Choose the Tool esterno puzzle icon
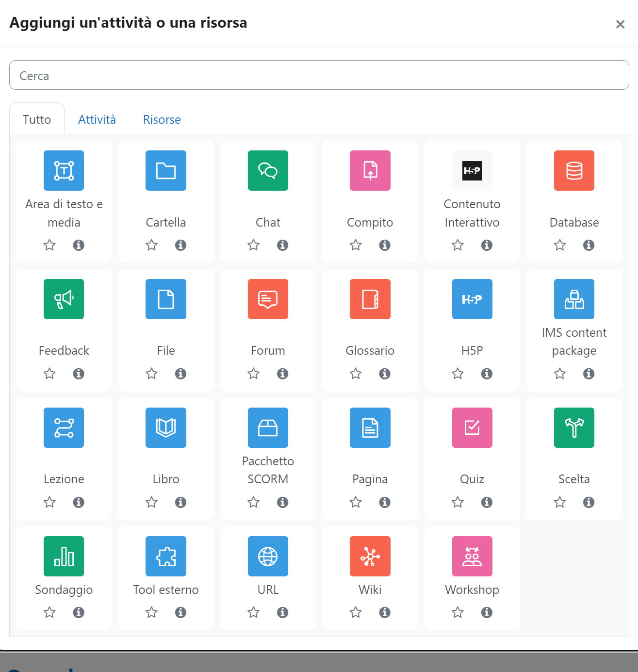638x672 pixels. tap(166, 556)
